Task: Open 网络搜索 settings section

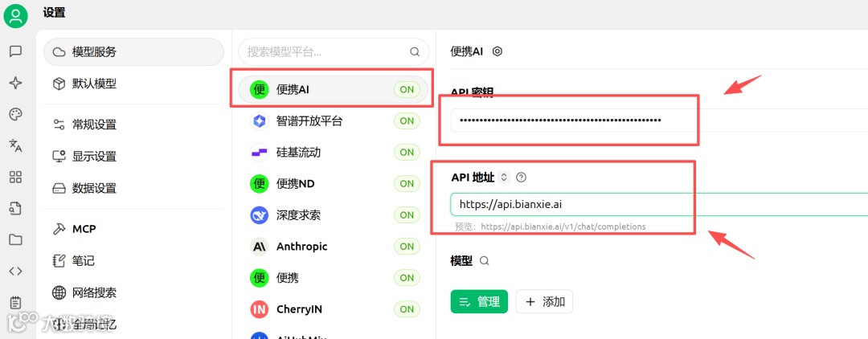Action: coord(133,292)
